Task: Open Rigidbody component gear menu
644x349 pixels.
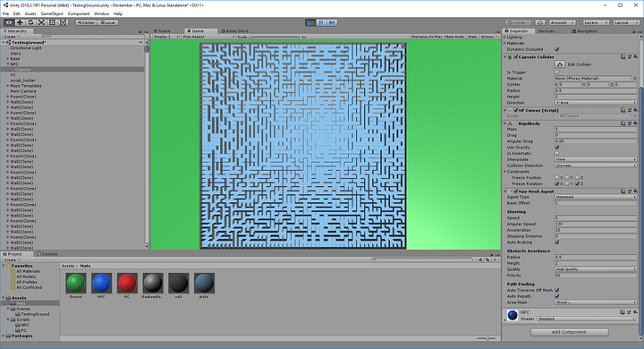Action: tap(635, 123)
